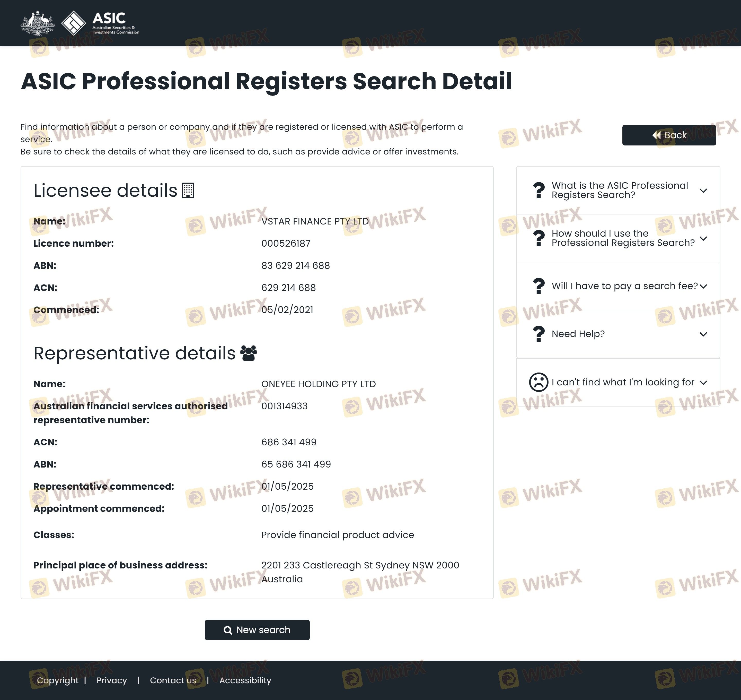Open the Privacy footer link
741x700 pixels.
point(111,680)
